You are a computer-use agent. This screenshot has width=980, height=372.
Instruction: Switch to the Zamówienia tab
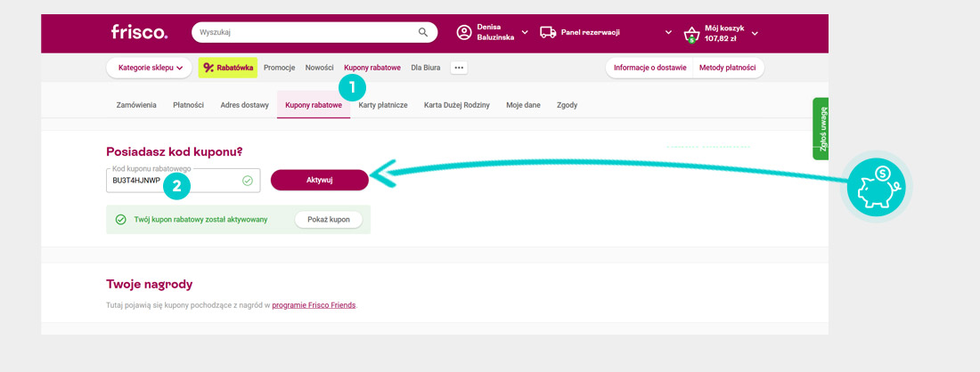tap(136, 105)
